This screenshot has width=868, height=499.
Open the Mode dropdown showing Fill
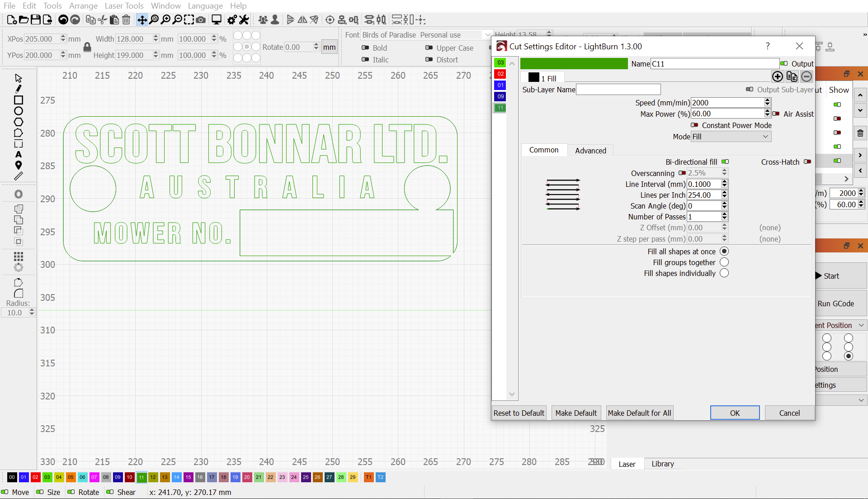coord(731,137)
